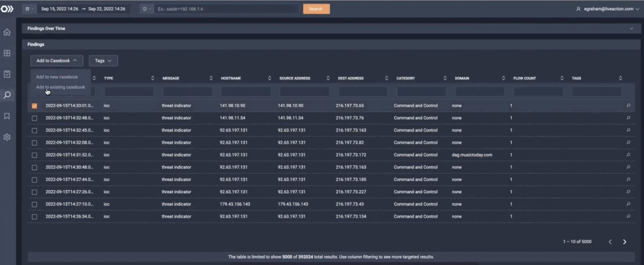This screenshot has width=644, height=265.
Task: Click the MESSAGE column filter box
Action: [x=188, y=92]
